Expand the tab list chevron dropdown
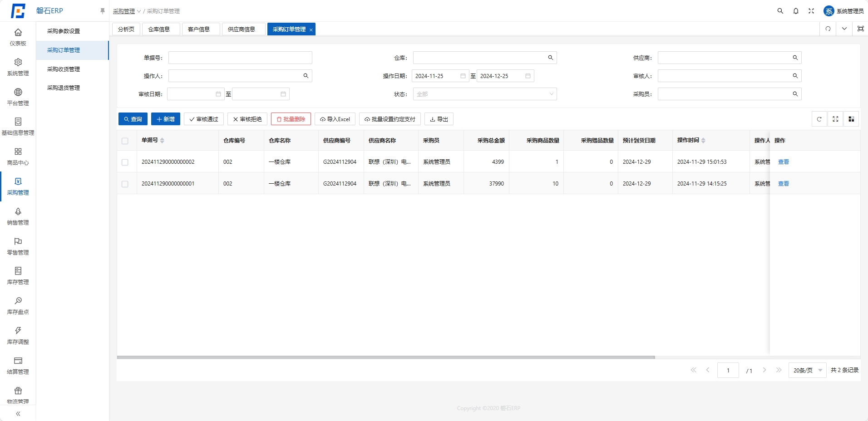Screen dimensions: 868x421 [844, 29]
